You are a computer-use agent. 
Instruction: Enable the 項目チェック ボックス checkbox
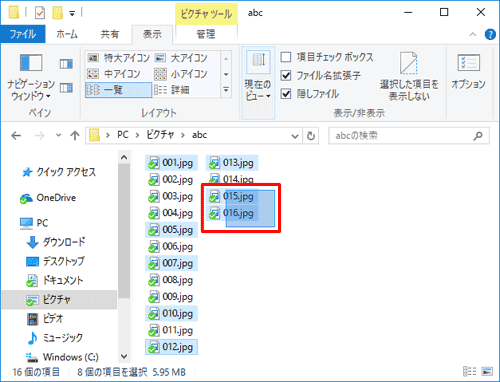[x=286, y=57]
